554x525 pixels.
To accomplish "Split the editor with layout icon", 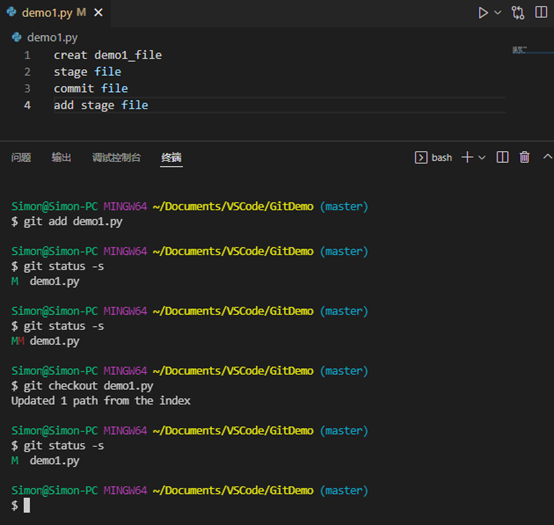I will 541,12.
